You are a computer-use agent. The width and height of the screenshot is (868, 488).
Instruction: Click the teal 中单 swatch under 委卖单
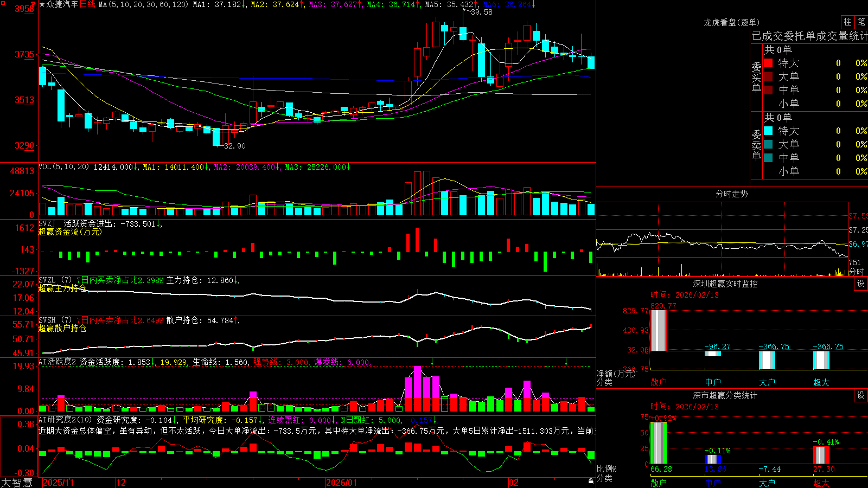click(768, 158)
